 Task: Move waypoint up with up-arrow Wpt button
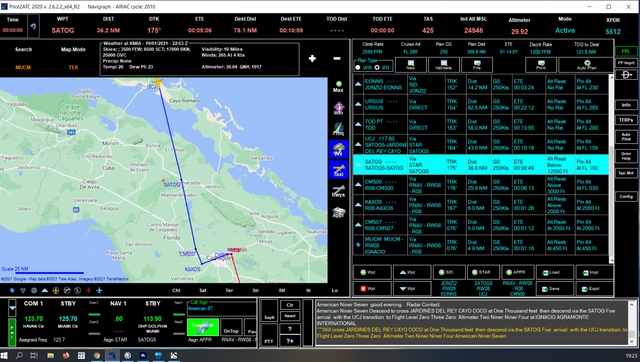(411, 272)
